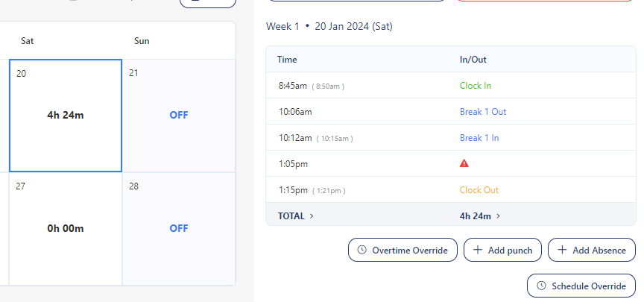Image resolution: width=644 pixels, height=302 pixels.
Task: Click the Break 1 Out entry
Action: pyautogui.click(x=483, y=112)
